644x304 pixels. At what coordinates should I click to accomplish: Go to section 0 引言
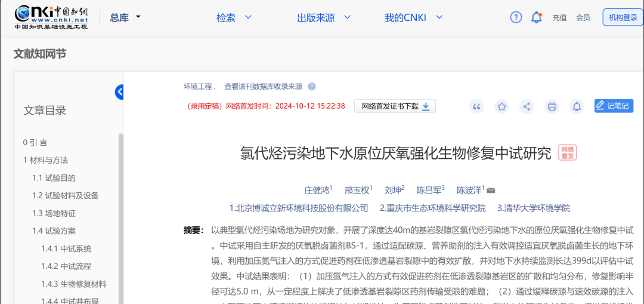click(x=35, y=143)
